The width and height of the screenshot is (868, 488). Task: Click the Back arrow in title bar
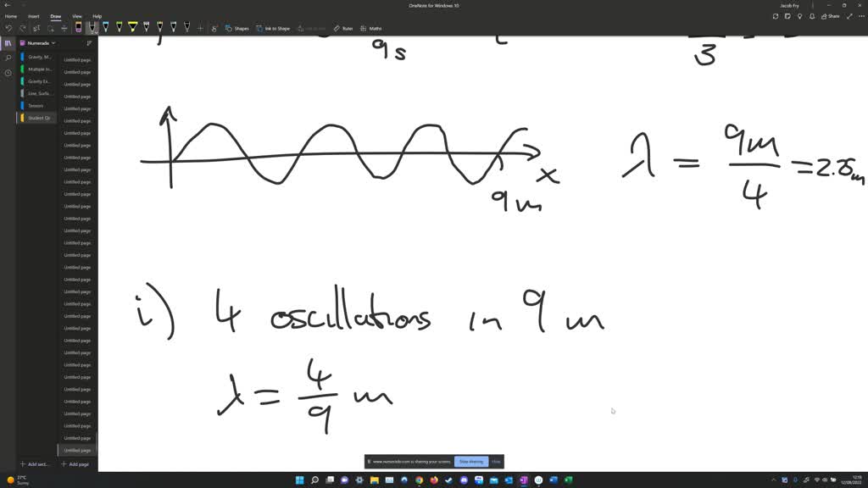[x=7, y=5]
